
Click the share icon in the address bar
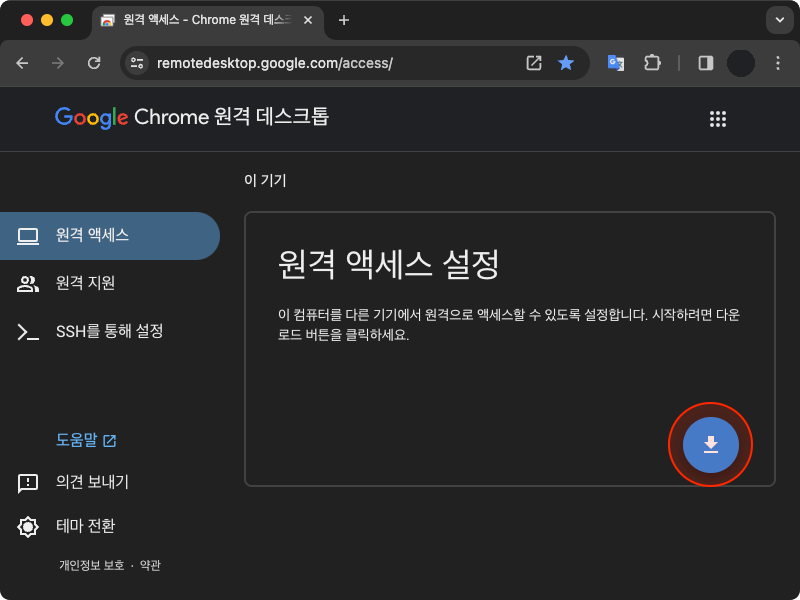point(533,63)
